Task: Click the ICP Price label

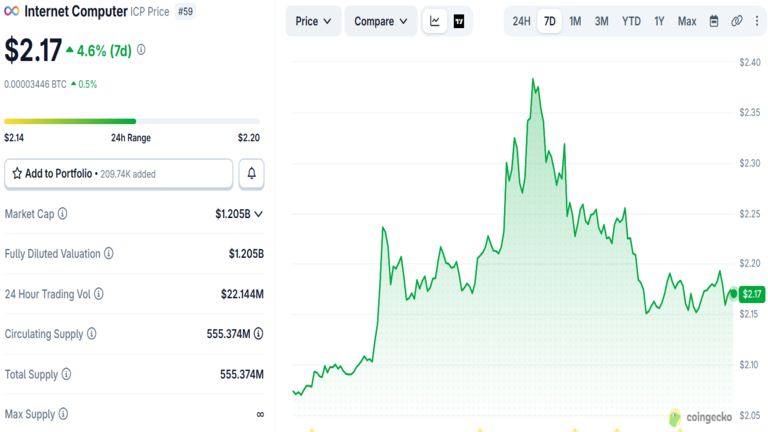Action: 150,12
